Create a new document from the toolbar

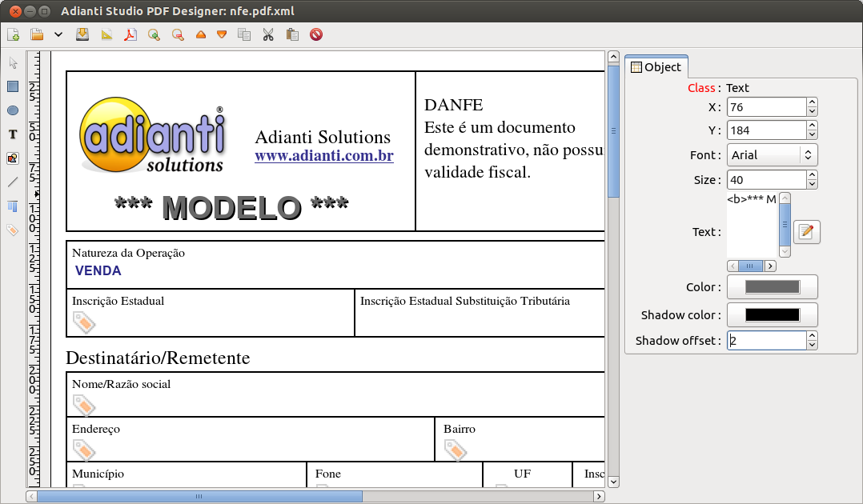click(13, 34)
